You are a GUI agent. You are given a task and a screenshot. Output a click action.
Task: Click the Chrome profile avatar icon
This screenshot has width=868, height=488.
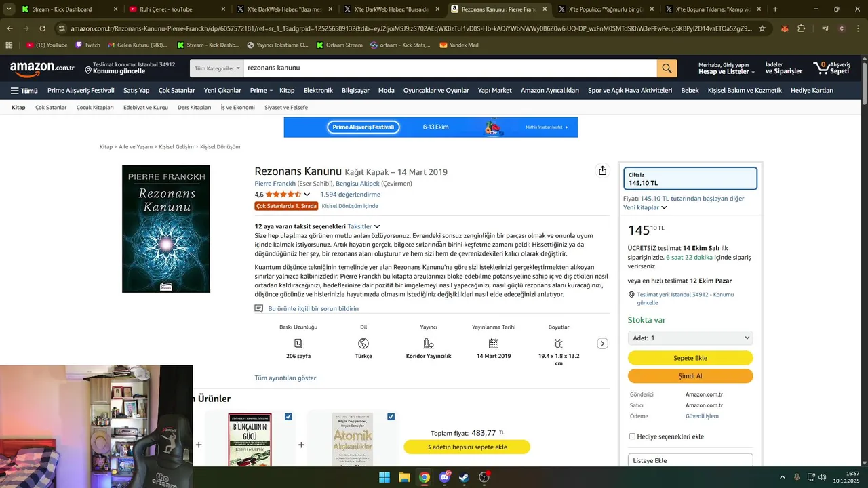pyautogui.click(x=842, y=28)
